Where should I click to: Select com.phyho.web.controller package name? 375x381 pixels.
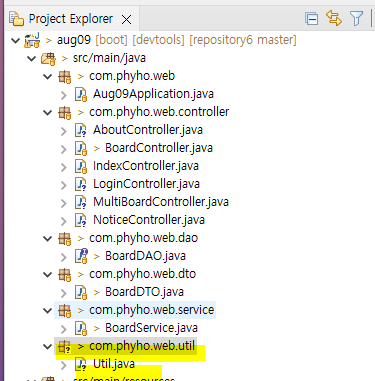(159, 112)
